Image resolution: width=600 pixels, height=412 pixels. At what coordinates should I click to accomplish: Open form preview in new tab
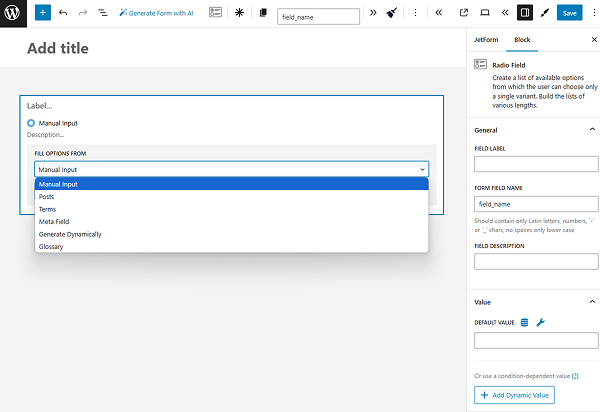pyautogui.click(x=464, y=13)
